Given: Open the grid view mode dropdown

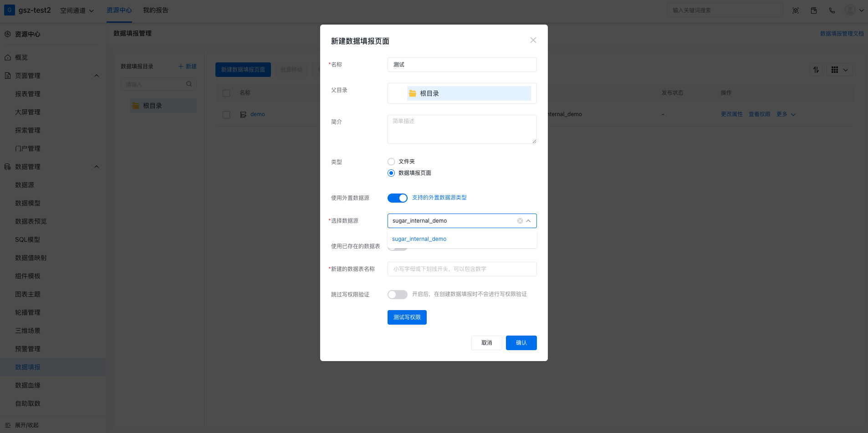Looking at the screenshot, I should (839, 70).
